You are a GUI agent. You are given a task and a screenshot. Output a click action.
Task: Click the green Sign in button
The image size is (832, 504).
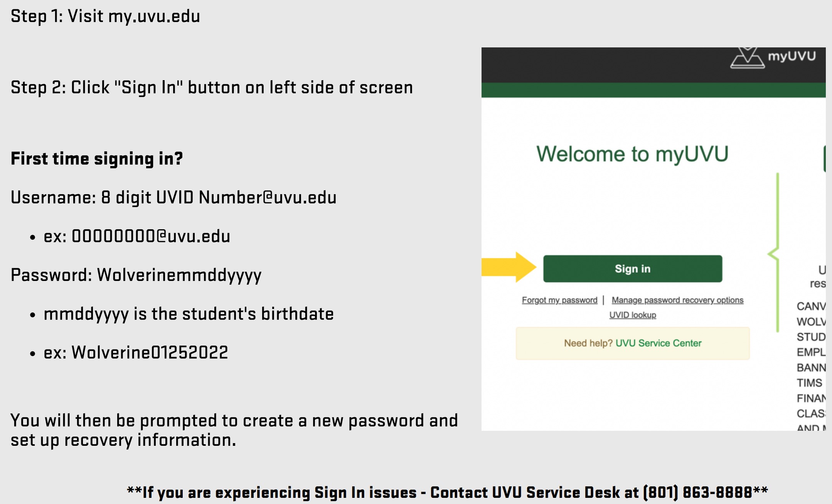click(632, 269)
